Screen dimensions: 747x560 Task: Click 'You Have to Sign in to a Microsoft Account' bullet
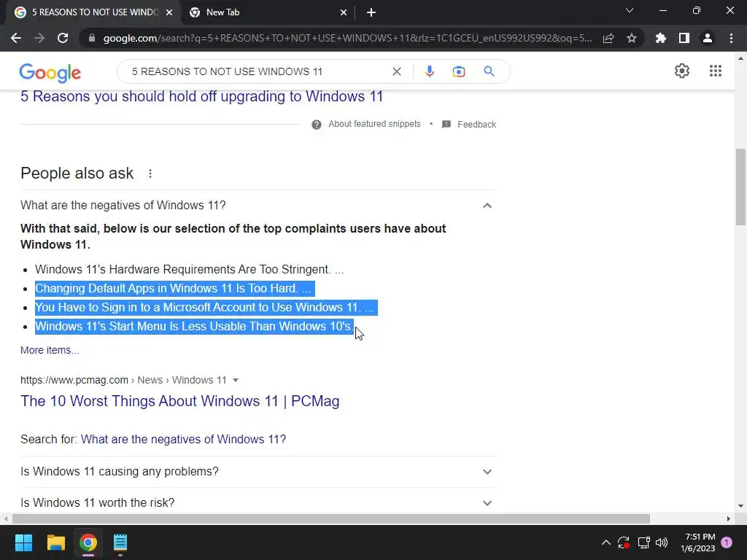(x=206, y=308)
